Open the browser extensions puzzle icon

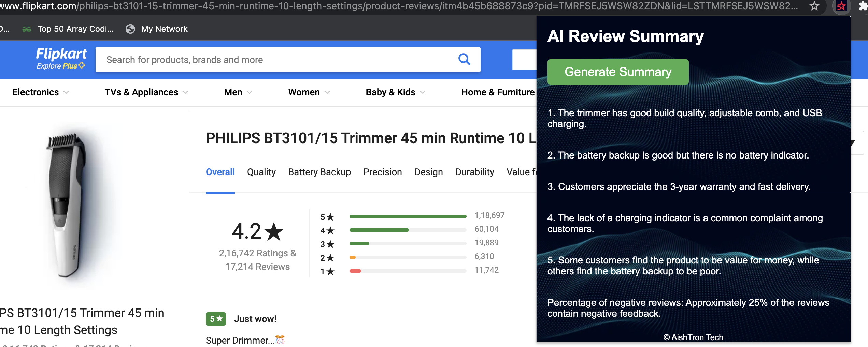863,6
